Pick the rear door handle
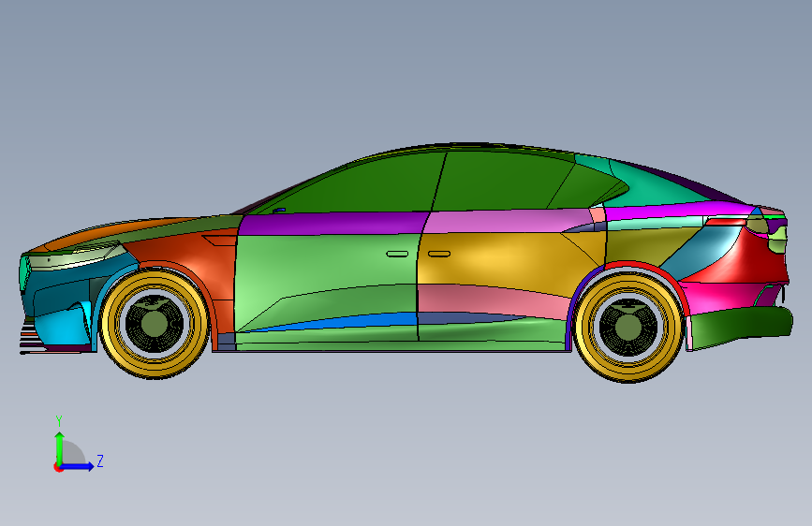This screenshot has height=526, width=812. coord(439,254)
